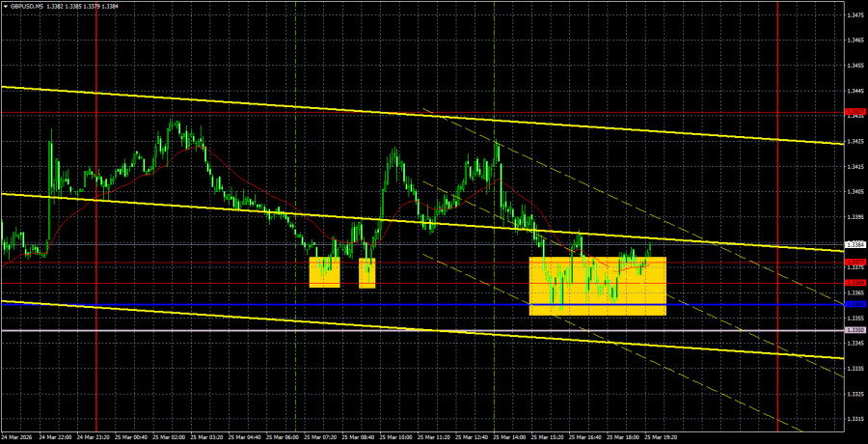Select the second small yellow rectangle
This screenshot has height=444, width=868.
[366, 273]
